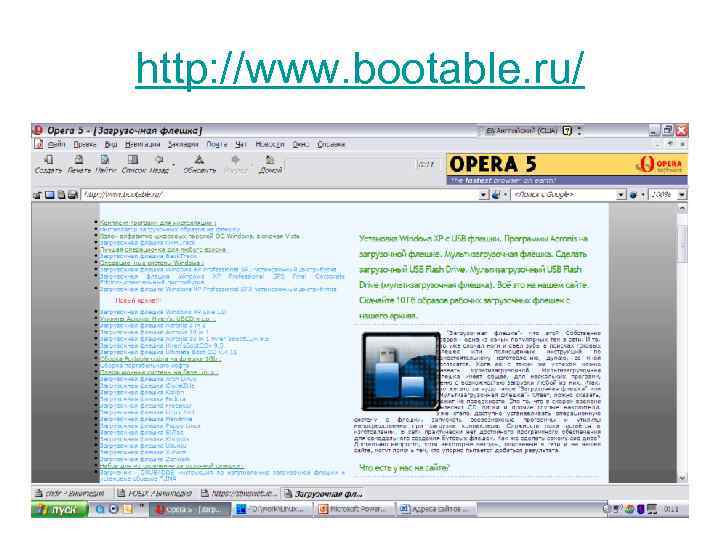The image size is (720, 540).
Task: Click globe search icon left of Google field
Action: click(496, 195)
